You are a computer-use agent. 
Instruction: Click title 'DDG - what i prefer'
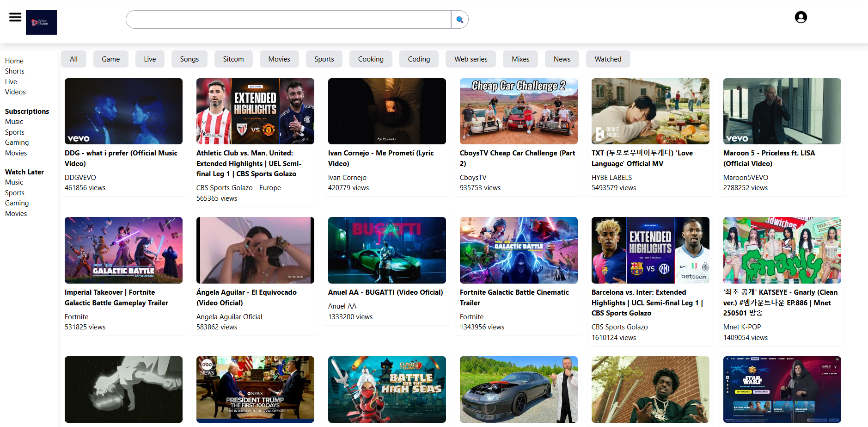[x=121, y=158]
